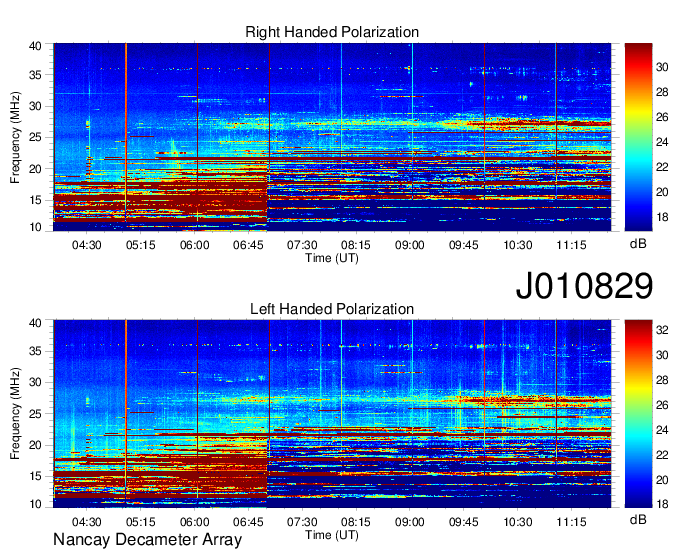Click the Right Handed Polarization spectrogram image
This screenshot has height=552, width=680.
[332, 137]
